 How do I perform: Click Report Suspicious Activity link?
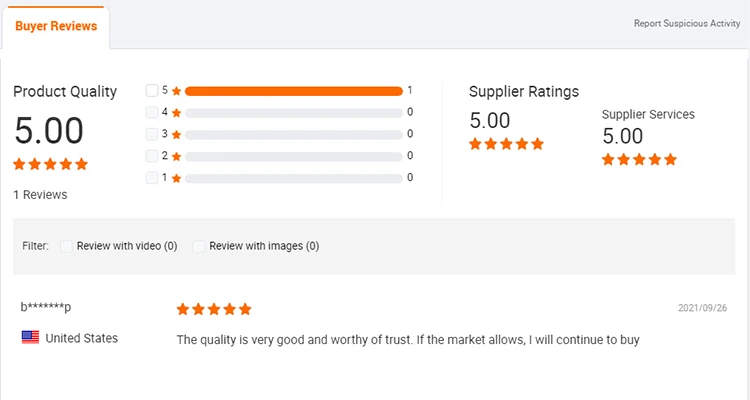pos(686,23)
